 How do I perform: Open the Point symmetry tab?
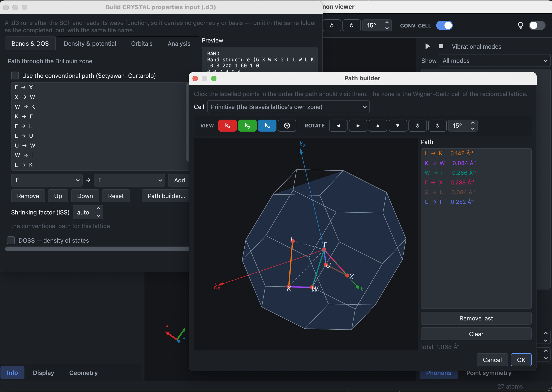[x=489, y=373]
